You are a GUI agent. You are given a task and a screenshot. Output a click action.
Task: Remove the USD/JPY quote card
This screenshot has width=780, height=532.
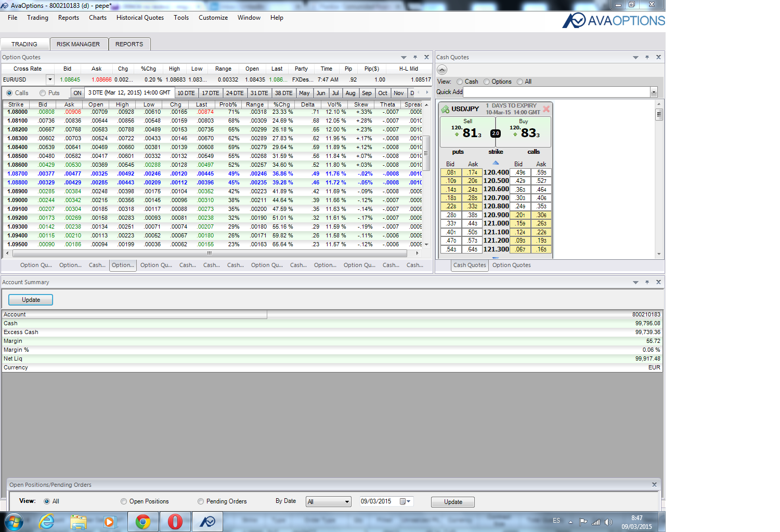(546, 109)
